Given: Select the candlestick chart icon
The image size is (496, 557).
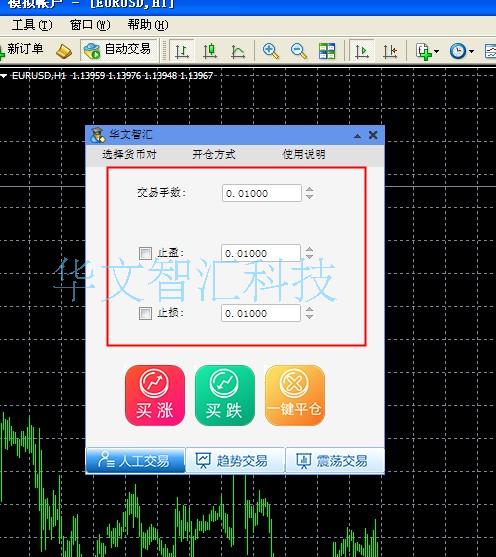Looking at the screenshot, I should [x=210, y=52].
